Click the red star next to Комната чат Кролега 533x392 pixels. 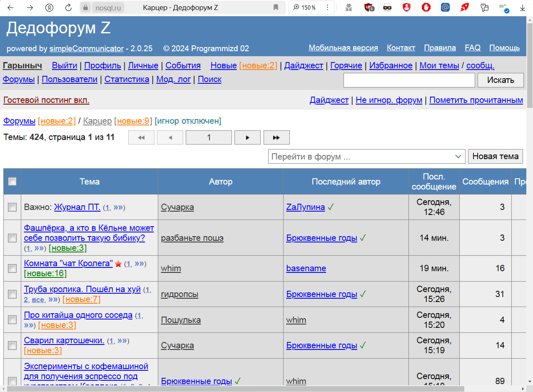pos(118,264)
